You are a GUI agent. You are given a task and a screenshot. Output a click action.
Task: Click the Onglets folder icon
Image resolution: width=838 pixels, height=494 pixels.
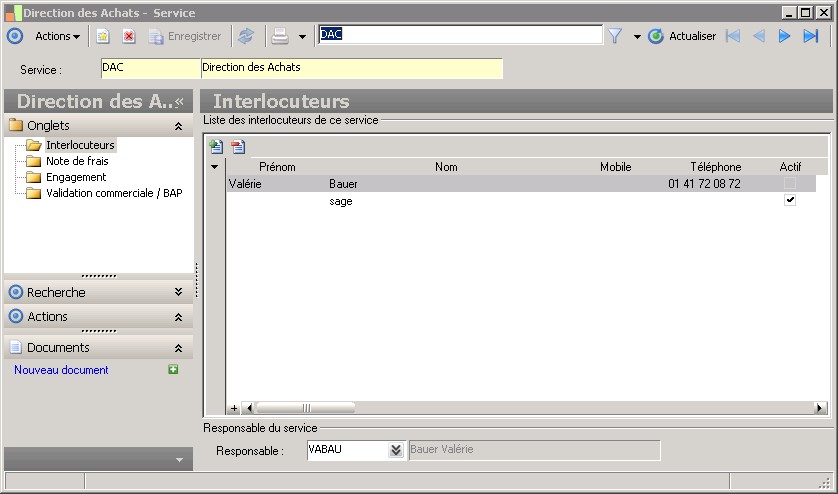point(16,125)
